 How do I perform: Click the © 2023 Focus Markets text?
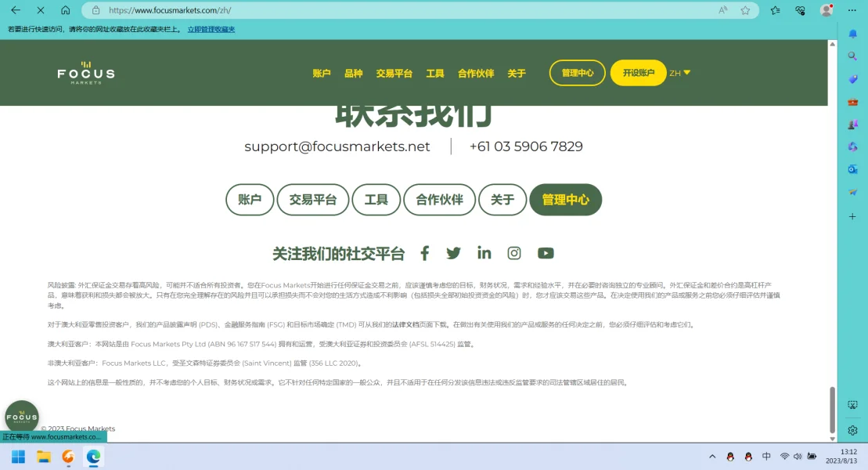pos(78,428)
